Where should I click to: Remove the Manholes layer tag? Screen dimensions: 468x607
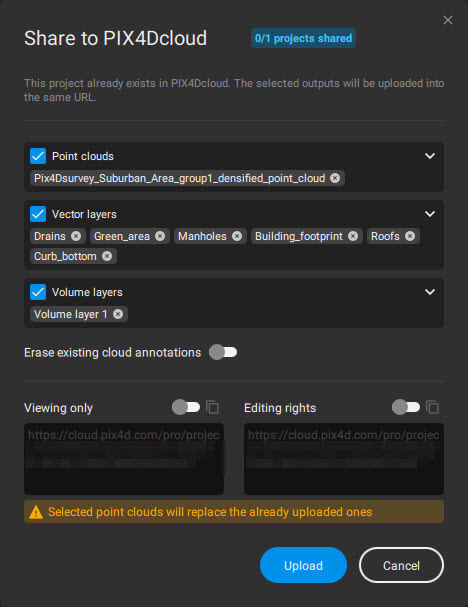pyautogui.click(x=237, y=236)
